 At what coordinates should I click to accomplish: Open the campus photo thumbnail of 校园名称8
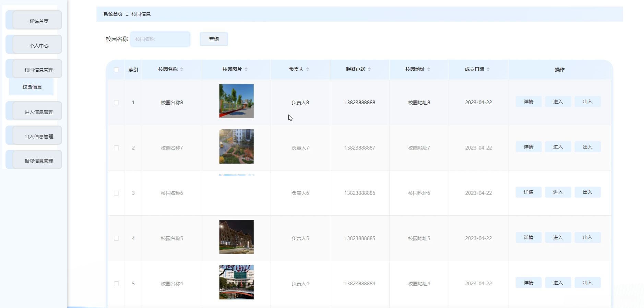tap(237, 101)
